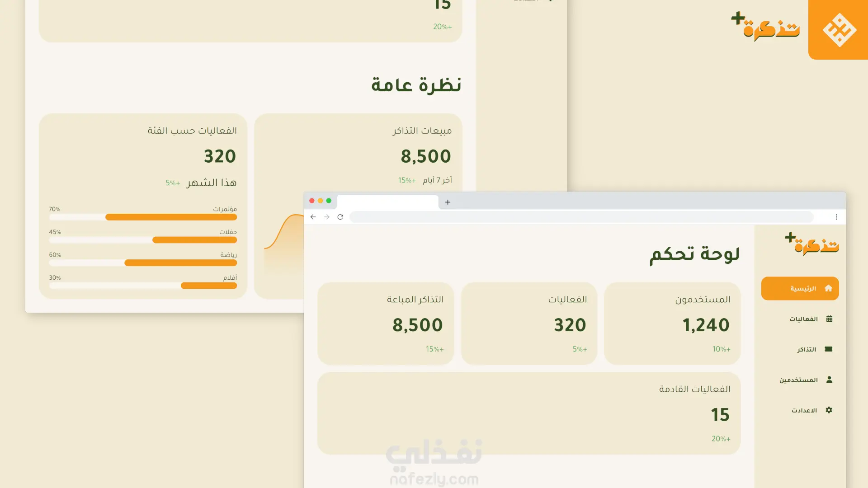The image size is (868, 488).
Task: Click the calendar icon beside الفعاليات
Action: pyautogui.click(x=829, y=319)
